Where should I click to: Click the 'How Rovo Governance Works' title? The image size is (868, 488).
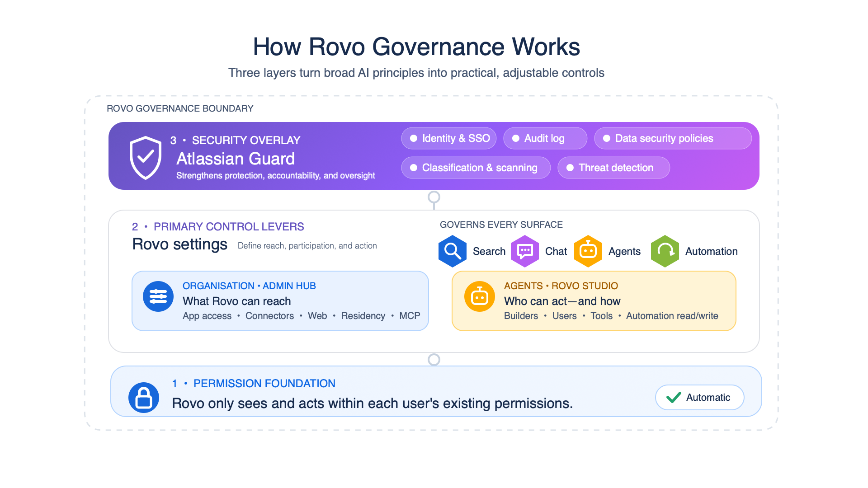point(416,47)
